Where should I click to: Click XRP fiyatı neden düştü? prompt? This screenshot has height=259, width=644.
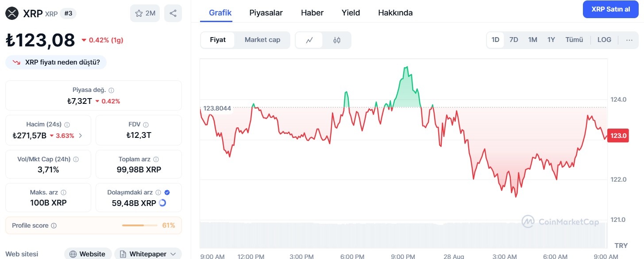click(56, 63)
